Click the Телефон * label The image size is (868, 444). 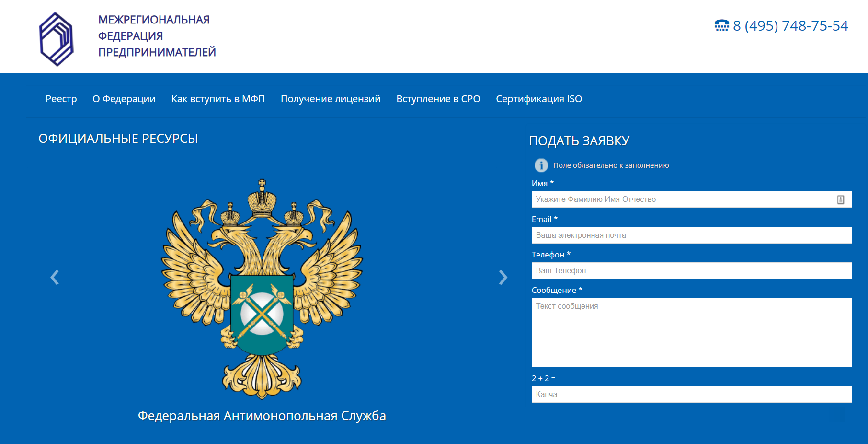tap(551, 255)
